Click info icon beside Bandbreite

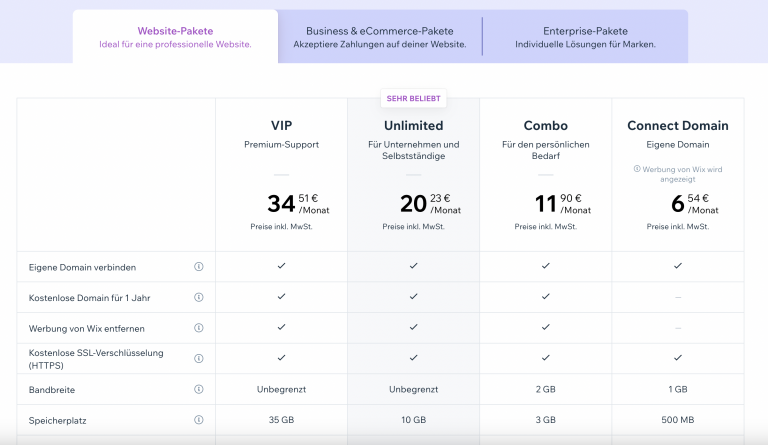click(198, 389)
